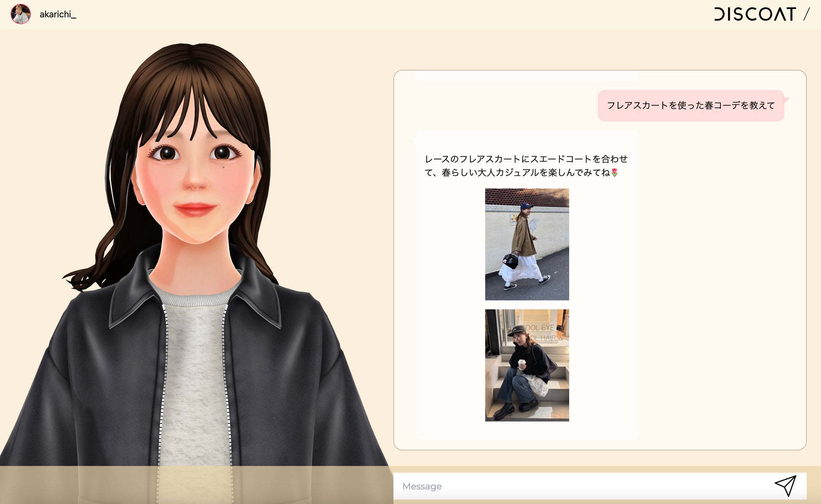Click the akarichi_ profile picture

[20, 14]
